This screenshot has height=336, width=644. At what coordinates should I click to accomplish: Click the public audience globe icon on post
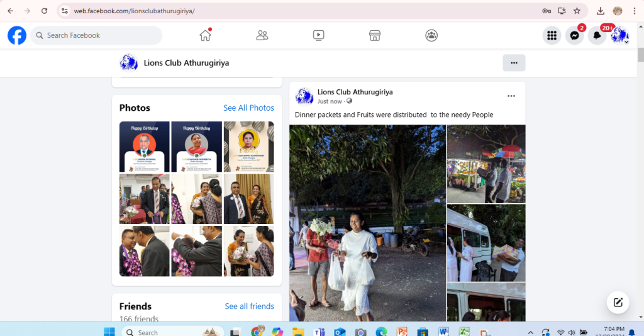click(349, 101)
